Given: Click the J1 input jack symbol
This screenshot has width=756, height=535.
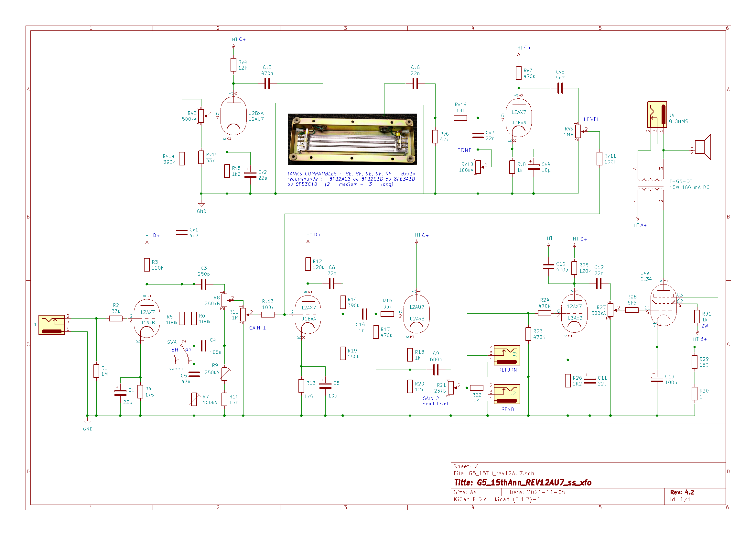Looking at the screenshot, I should [52, 325].
